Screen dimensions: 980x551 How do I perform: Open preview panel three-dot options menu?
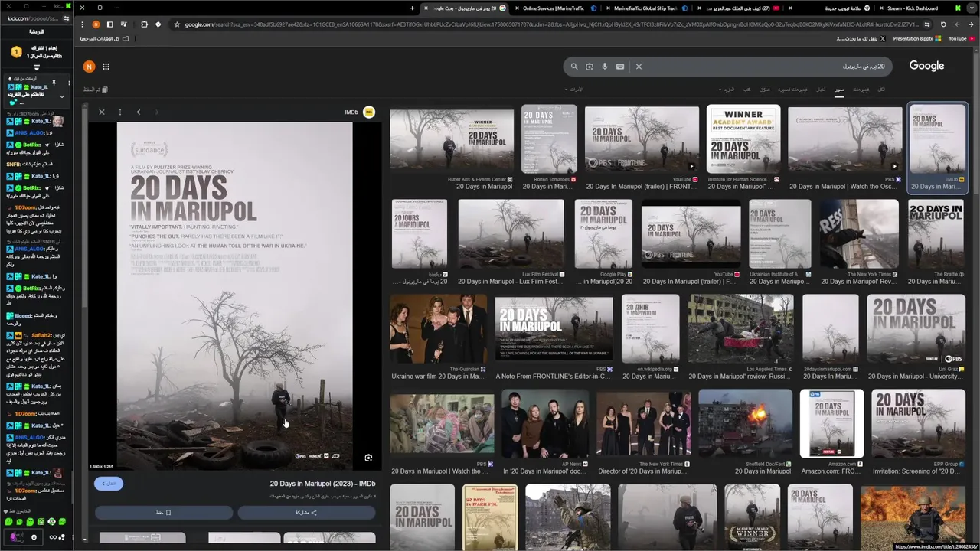coord(120,112)
